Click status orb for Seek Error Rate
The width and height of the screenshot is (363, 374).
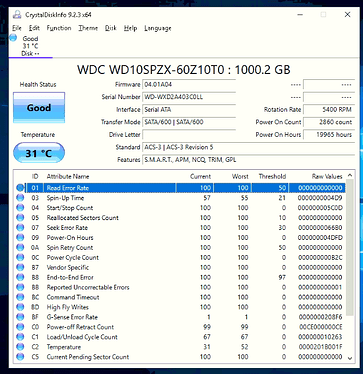(x=20, y=228)
